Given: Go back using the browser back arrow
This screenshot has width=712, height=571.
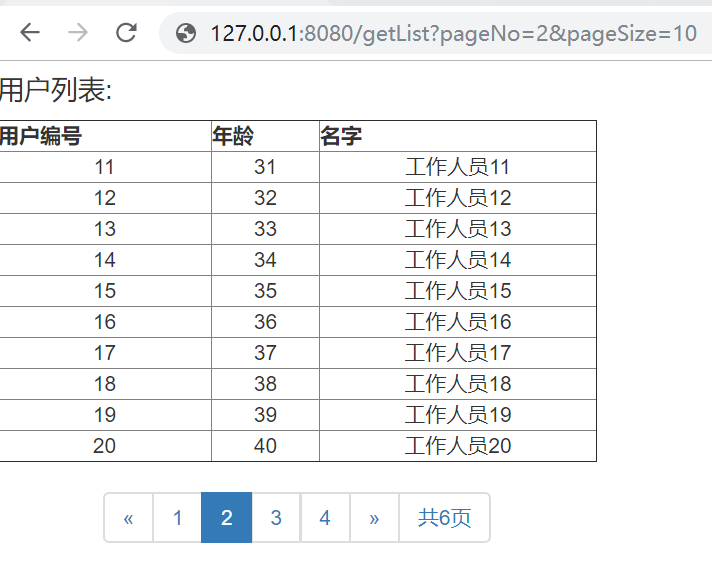Looking at the screenshot, I should (x=30, y=33).
